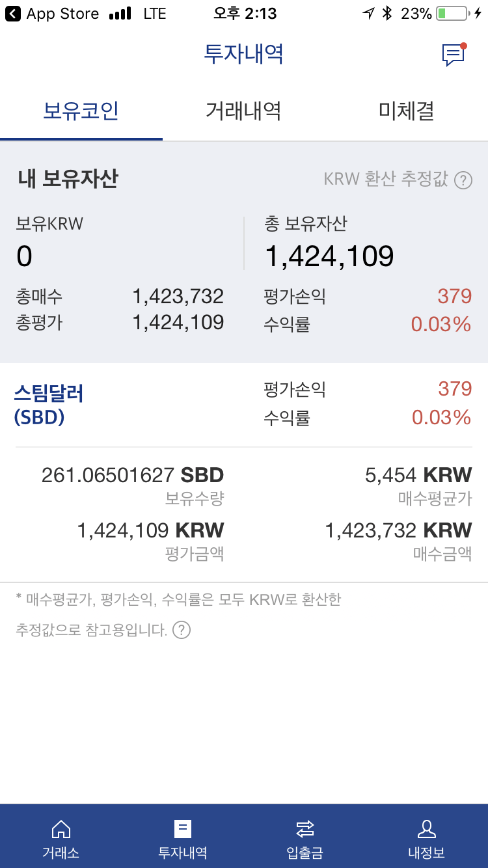Switch to the 거래내역 tab

(x=243, y=111)
